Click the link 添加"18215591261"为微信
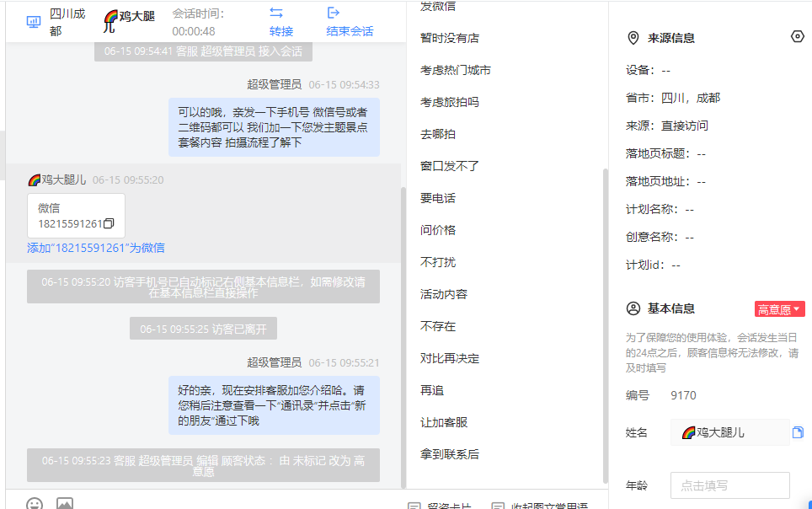The image size is (812, 509). coord(96,248)
